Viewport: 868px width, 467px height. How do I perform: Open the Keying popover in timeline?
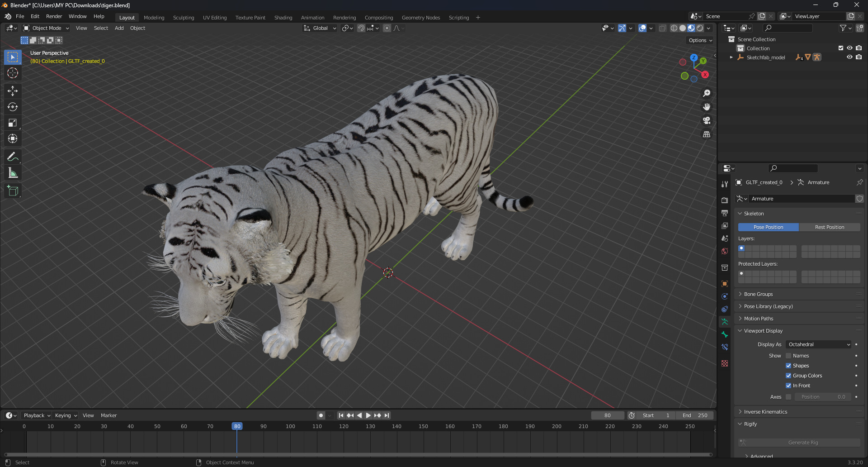66,415
